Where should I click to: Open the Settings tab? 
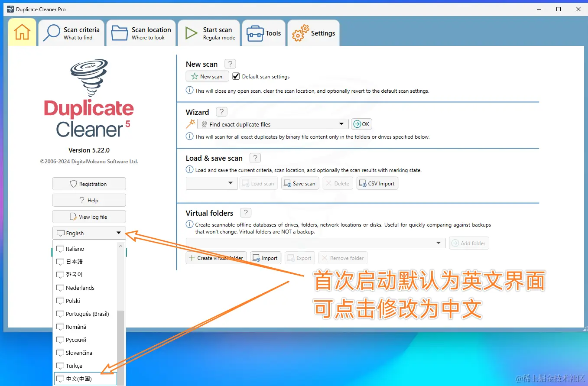coord(314,33)
